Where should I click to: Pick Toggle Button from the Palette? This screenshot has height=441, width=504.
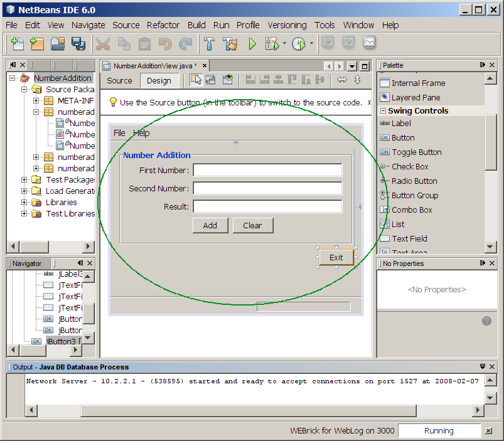coord(410,152)
